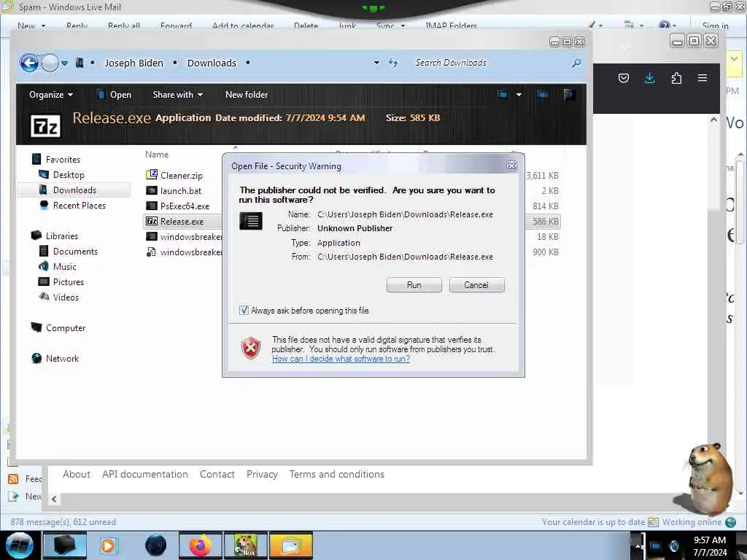Open the Share with menu
The height and width of the screenshot is (560, 747).
[178, 95]
